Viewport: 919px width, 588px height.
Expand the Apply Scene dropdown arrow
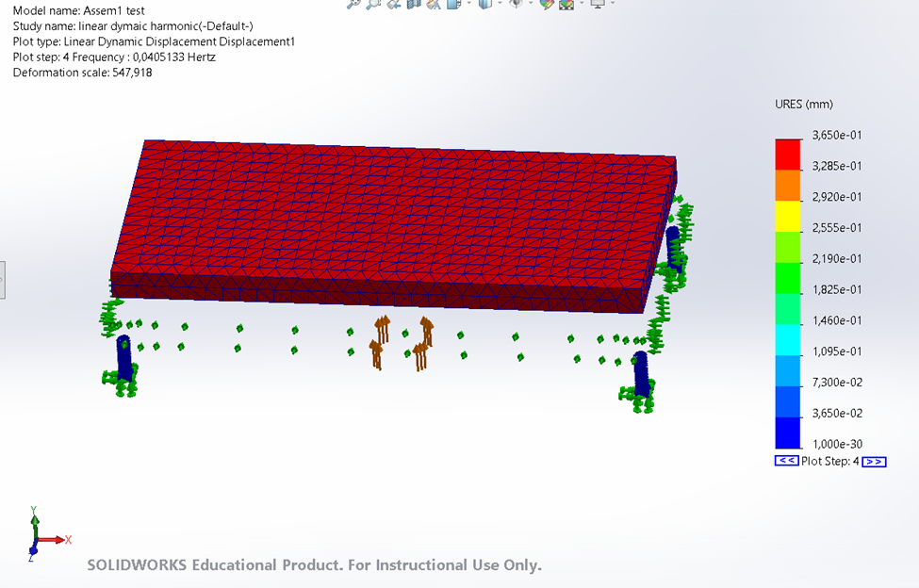(x=582, y=2)
